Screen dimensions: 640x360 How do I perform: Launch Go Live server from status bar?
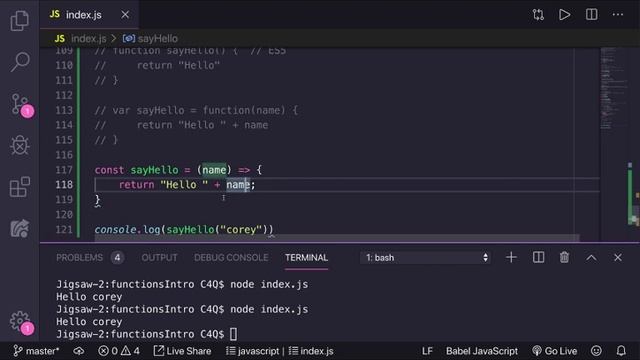pos(555,351)
